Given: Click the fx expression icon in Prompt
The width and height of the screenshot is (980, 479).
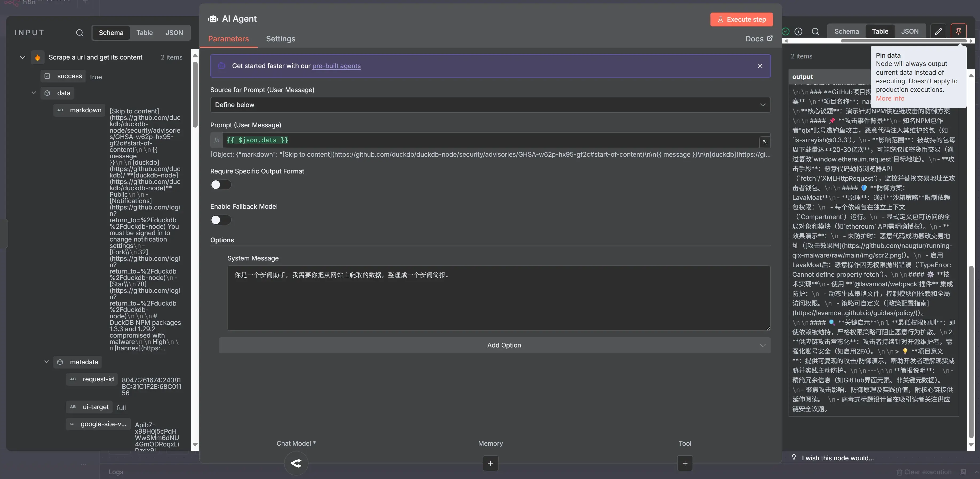Looking at the screenshot, I should coord(217,140).
